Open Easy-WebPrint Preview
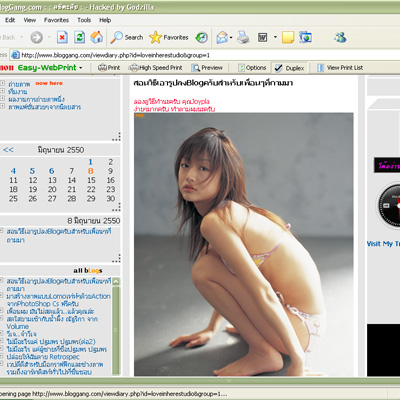The height and width of the screenshot is (400, 400). tap(207, 68)
